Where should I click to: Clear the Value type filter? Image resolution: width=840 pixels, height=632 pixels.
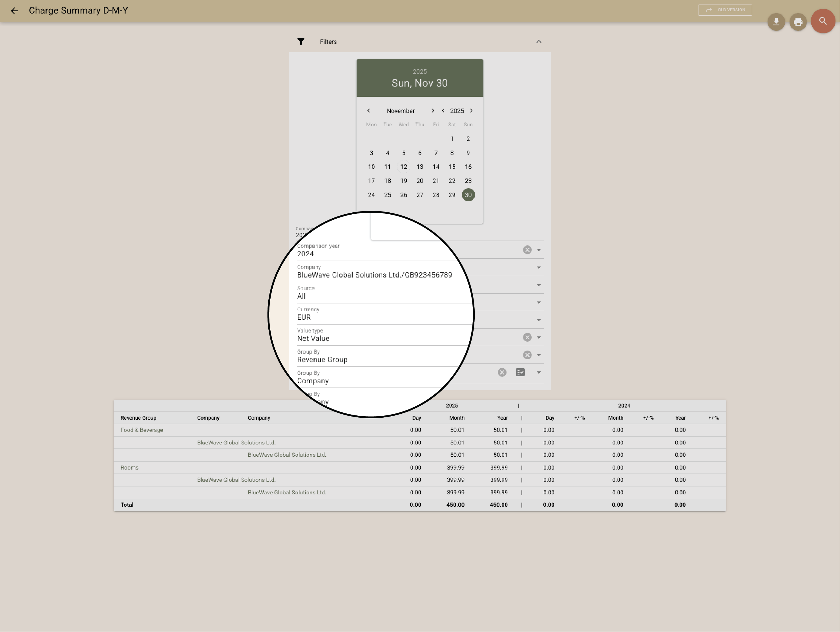click(x=527, y=337)
